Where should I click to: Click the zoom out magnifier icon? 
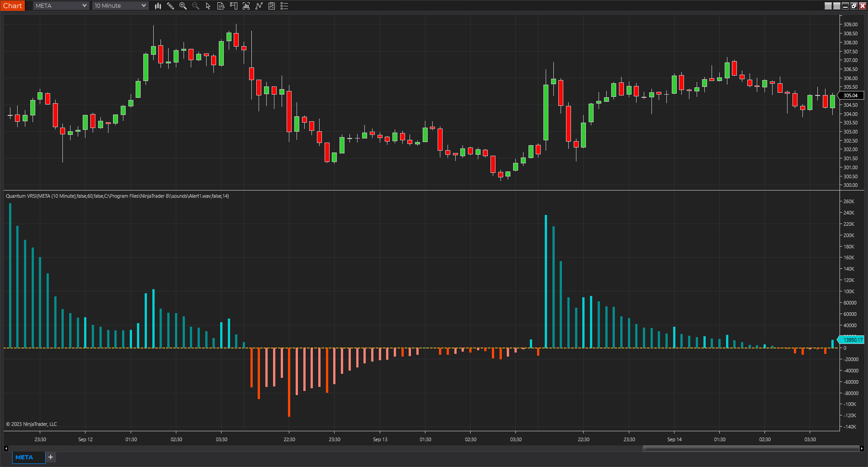pyautogui.click(x=196, y=6)
